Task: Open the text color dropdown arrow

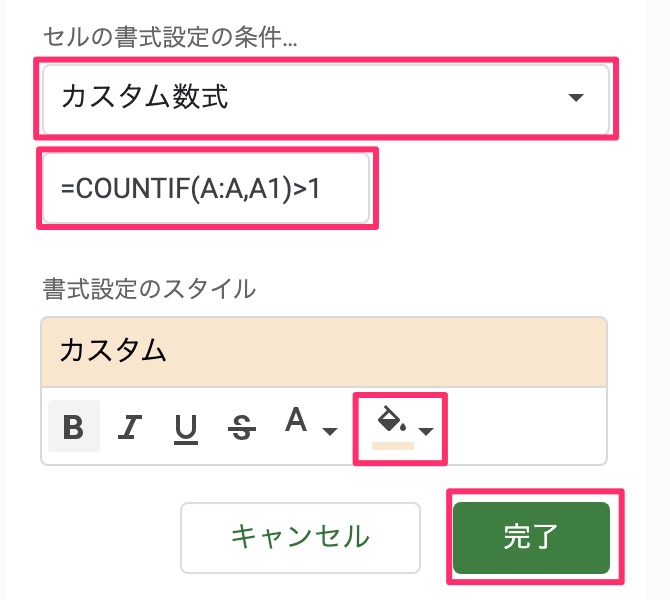Action: [329, 431]
